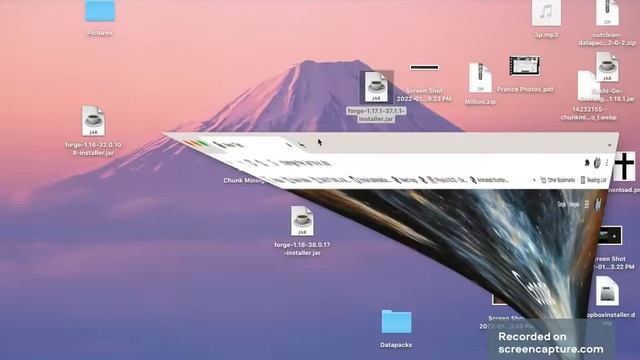
Task: Open Chrome tab search chevron
Action: pyautogui.click(x=609, y=145)
